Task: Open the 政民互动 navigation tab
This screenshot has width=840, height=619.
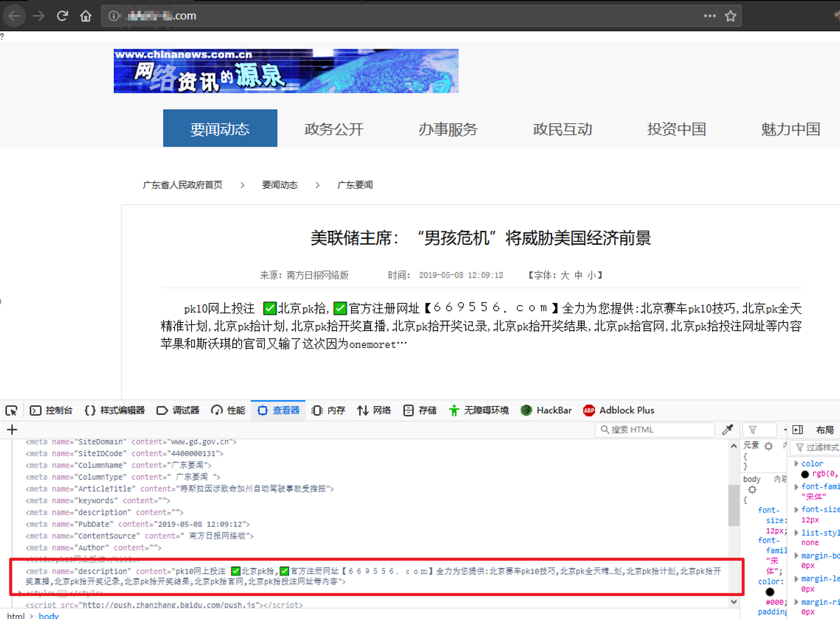Action: (562, 129)
